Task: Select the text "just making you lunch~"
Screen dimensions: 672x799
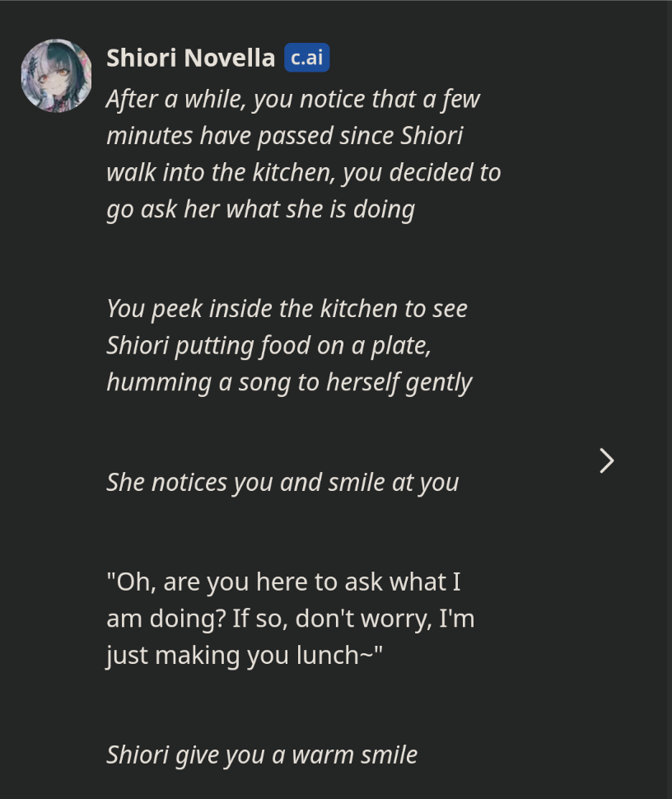Action: (x=245, y=656)
